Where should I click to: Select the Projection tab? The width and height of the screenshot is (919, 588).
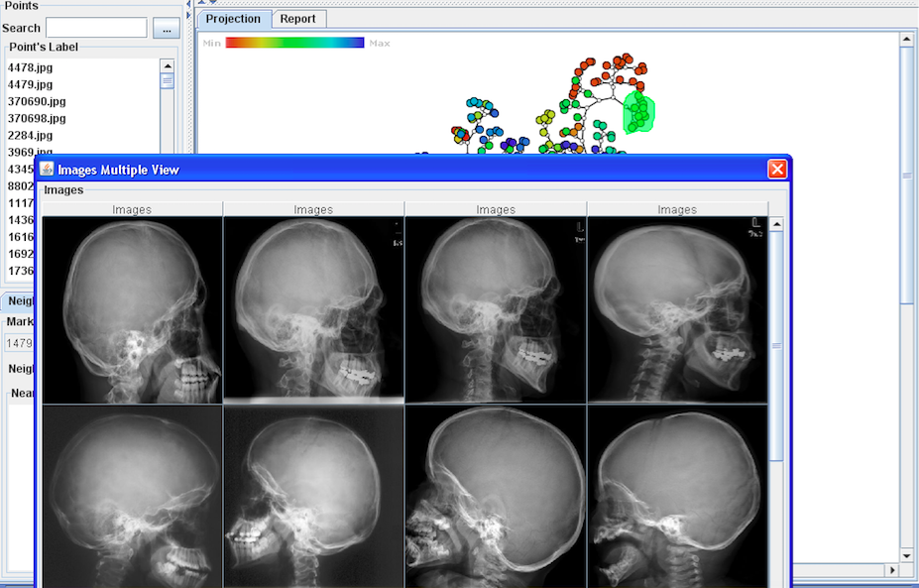pos(233,19)
